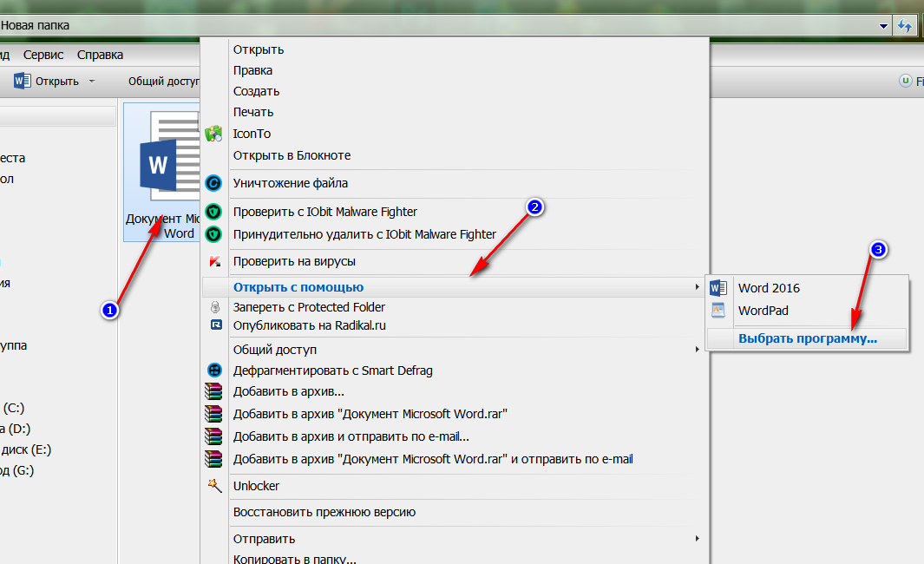924x564 pixels.
Task: Click the Smart Defrag icon
Action: 213,371
